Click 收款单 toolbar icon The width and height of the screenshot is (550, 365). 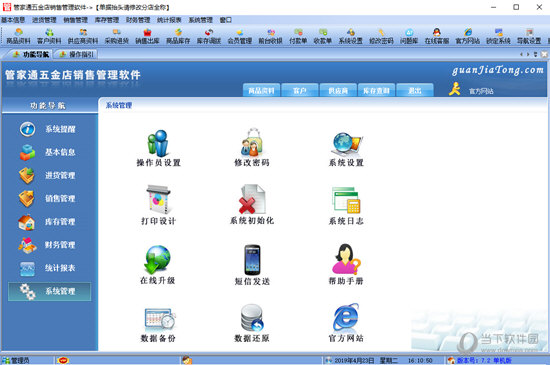click(323, 37)
